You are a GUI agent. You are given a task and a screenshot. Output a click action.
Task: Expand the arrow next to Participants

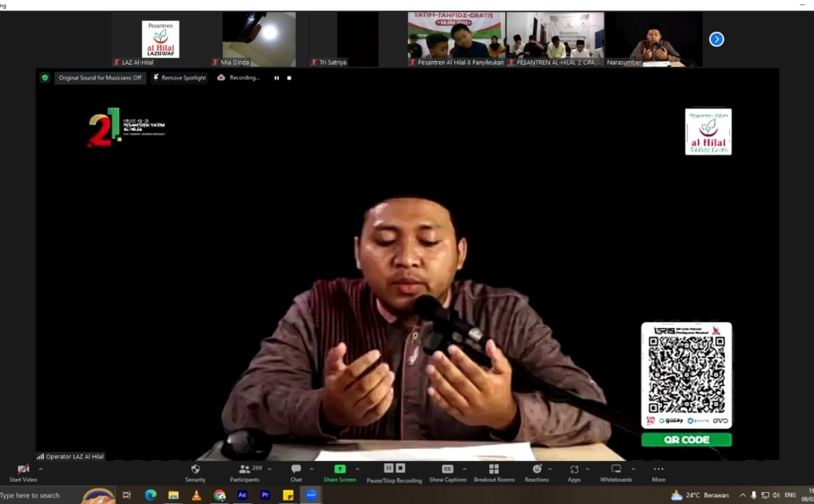tap(270, 469)
